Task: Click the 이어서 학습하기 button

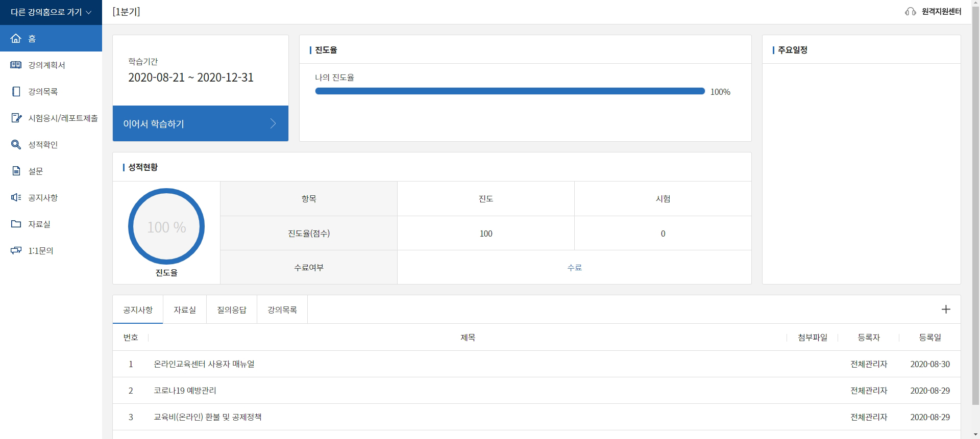Action: coord(201,123)
